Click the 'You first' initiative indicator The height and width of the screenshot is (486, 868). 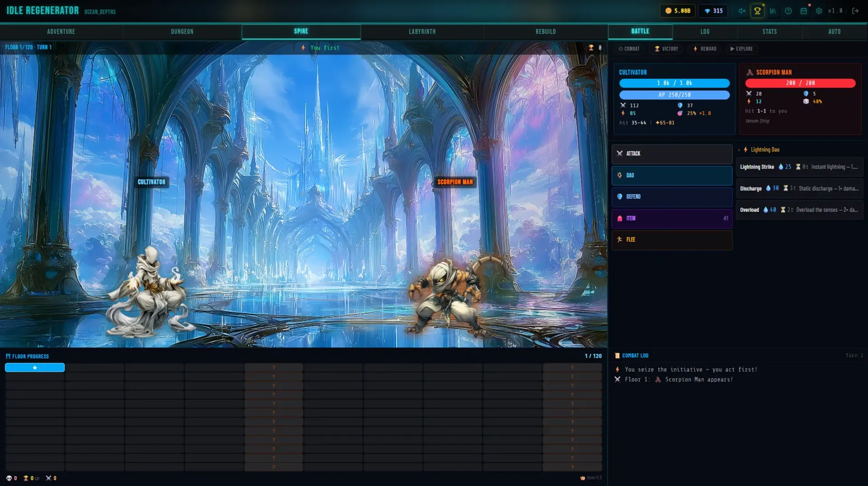click(321, 47)
